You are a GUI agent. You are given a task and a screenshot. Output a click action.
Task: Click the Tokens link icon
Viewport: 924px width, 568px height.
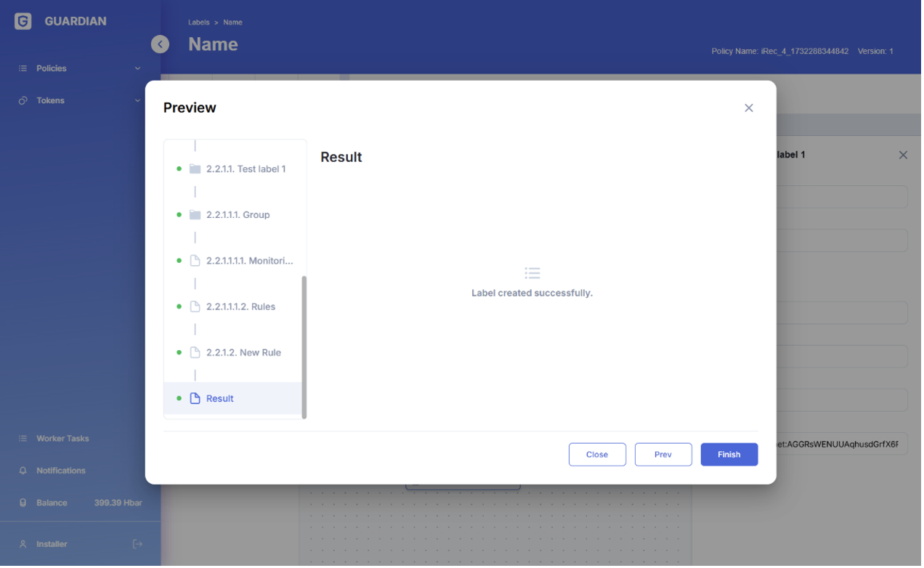23,101
